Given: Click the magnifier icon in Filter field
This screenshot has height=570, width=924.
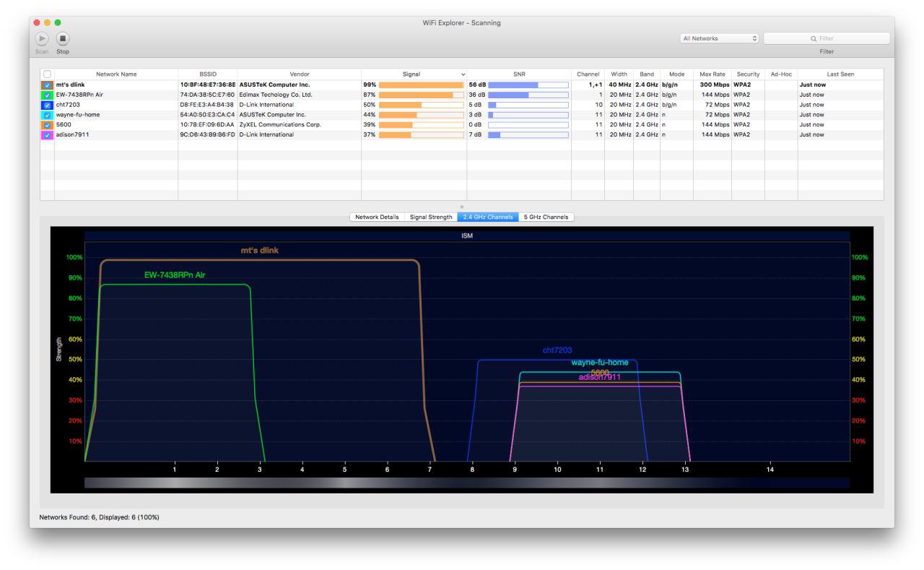Looking at the screenshot, I should (x=814, y=39).
